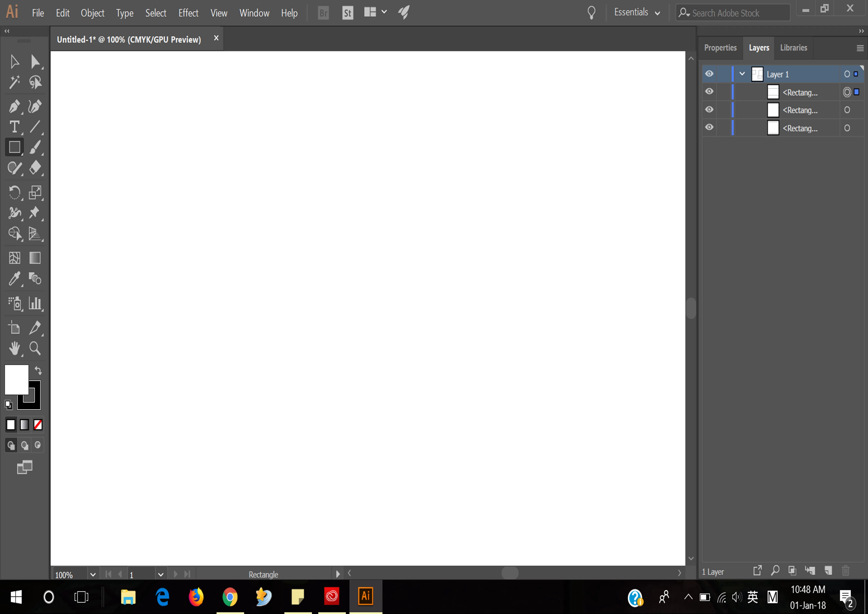Open the zoom level 100% dropdown
Image resolution: width=868 pixels, height=614 pixels.
(x=93, y=575)
